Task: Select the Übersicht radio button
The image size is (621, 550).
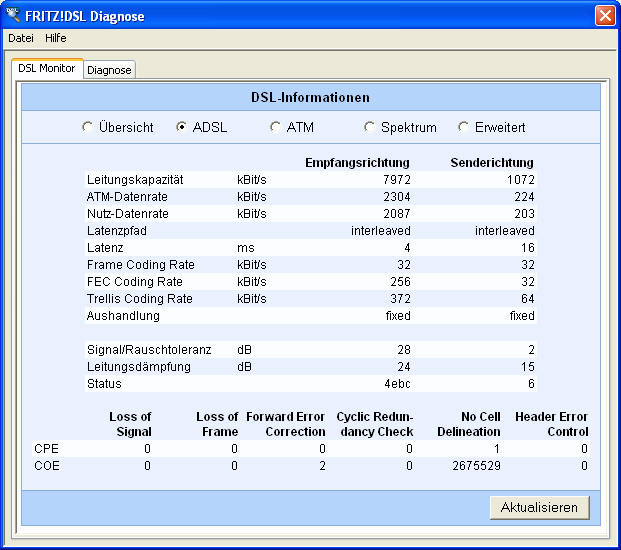Action: pyautogui.click(x=88, y=127)
